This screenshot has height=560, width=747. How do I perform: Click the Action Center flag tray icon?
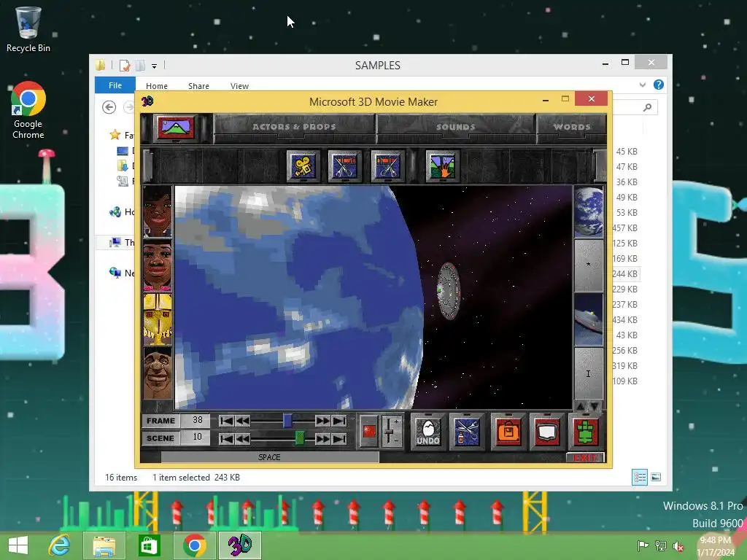coord(643,546)
